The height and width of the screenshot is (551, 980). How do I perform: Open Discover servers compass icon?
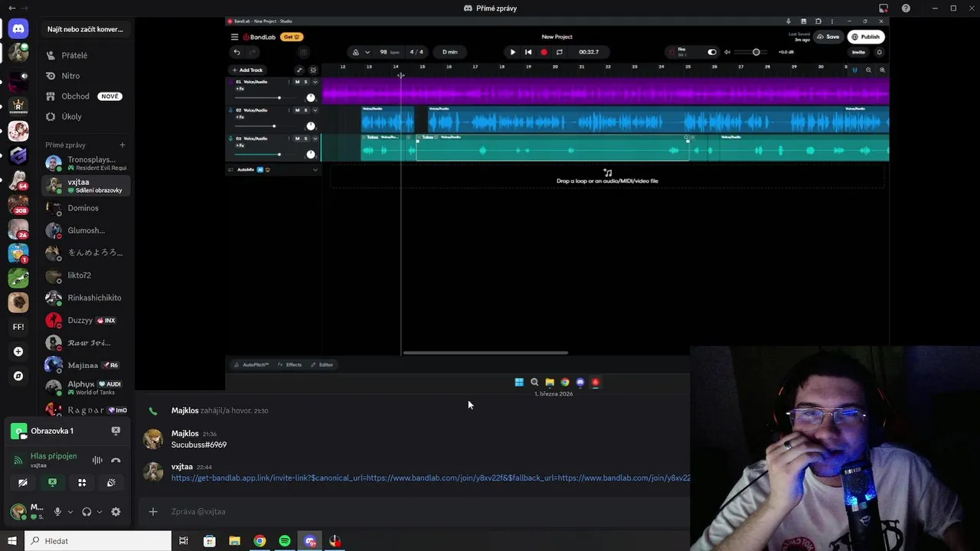click(x=18, y=376)
